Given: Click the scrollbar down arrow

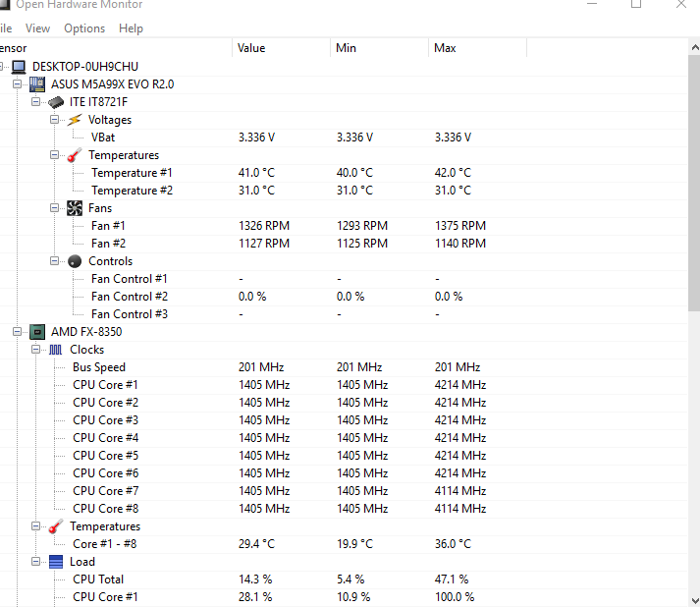Looking at the screenshot, I should (695, 600).
